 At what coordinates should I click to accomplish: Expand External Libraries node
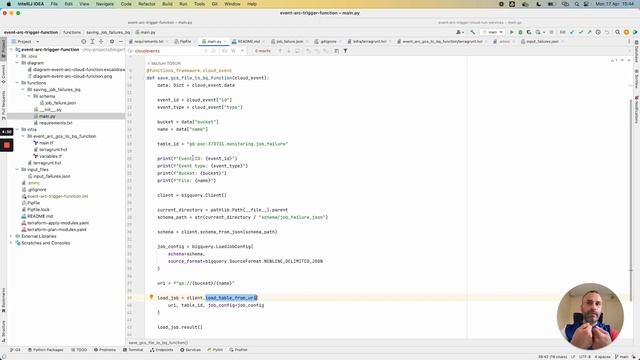point(11,236)
